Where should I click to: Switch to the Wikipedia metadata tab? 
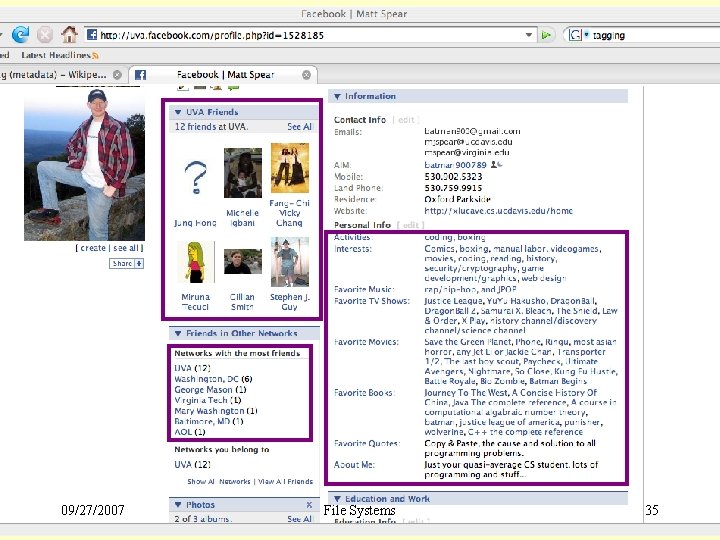pyautogui.click(x=53, y=74)
